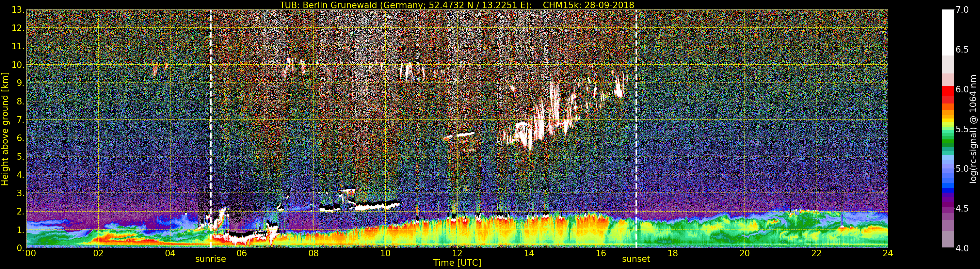Select the 'sunrise' label below the axis
This screenshot has width=980, height=269.
point(210,259)
